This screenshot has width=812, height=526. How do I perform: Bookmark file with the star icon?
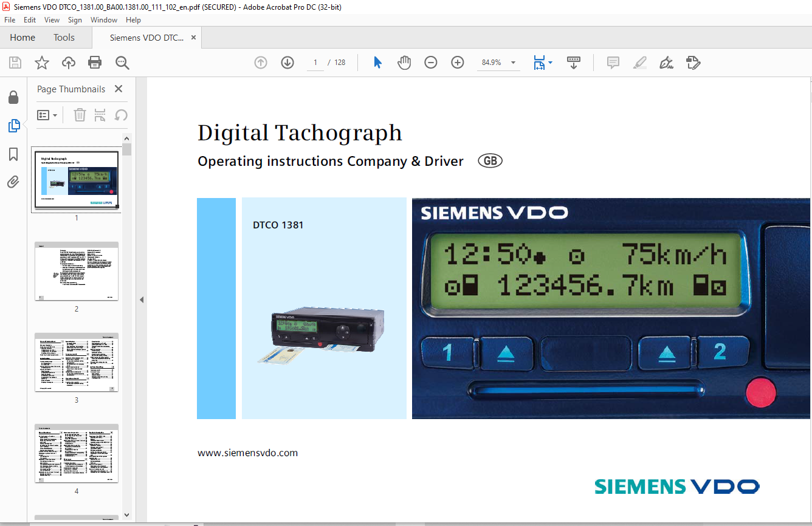pyautogui.click(x=42, y=63)
